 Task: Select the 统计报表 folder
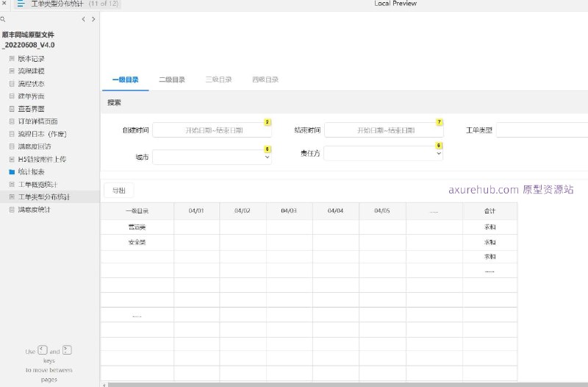pyautogui.click(x=31, y=172)
